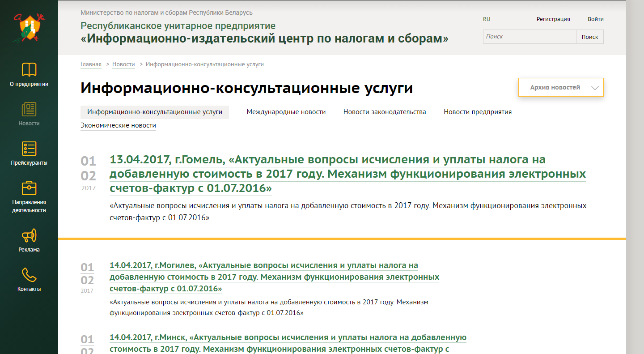Click the Прейскуранты sidebar label
The width and height of the screenshot is (644, 354).
29,163
